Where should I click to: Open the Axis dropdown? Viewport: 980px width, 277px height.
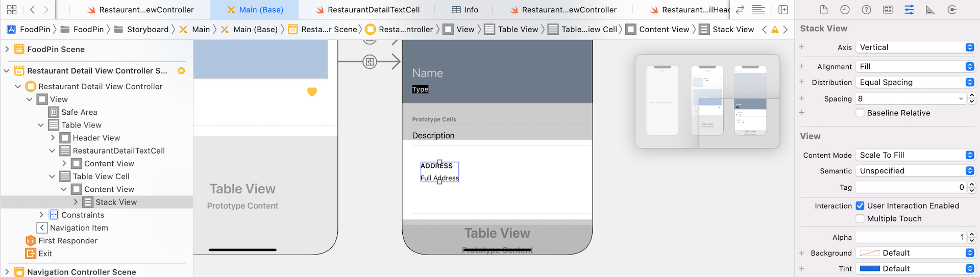[x=915, y=47]
